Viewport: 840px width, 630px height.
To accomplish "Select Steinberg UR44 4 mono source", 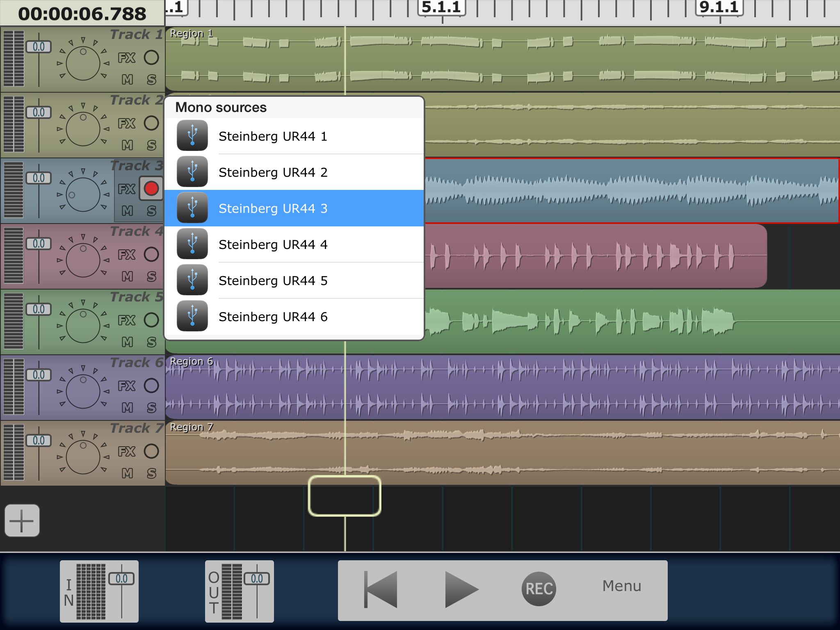I will (x=294, y=244).
